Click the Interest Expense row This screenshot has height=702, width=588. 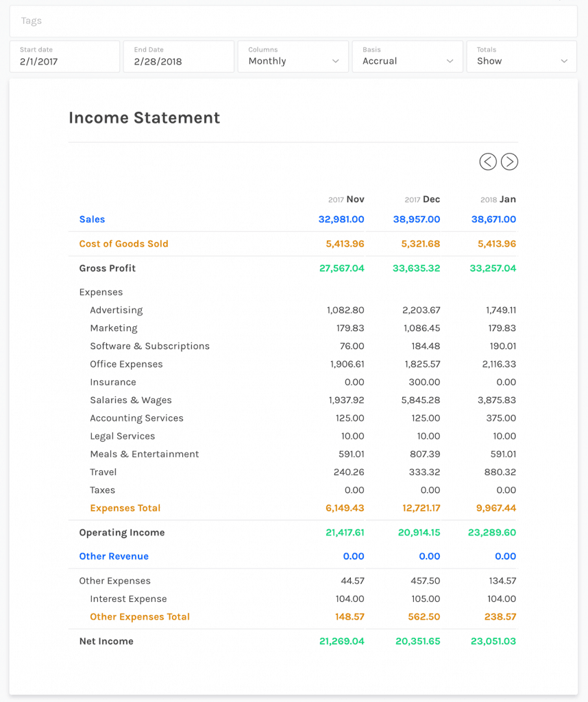point(127,598)
